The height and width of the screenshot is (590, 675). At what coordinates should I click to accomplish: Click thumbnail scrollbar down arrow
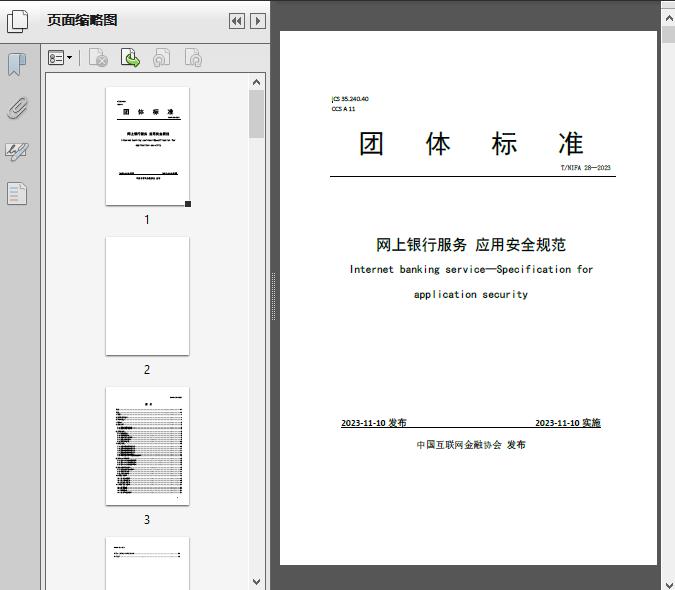click(x=257, y=582)
